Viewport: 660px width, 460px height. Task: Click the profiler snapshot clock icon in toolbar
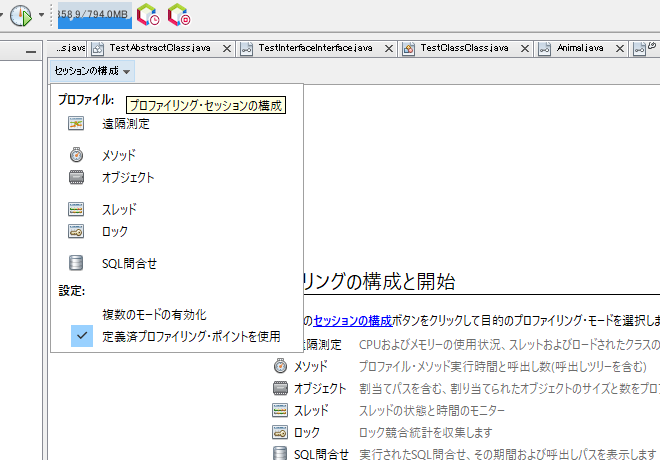click(148, 15)
